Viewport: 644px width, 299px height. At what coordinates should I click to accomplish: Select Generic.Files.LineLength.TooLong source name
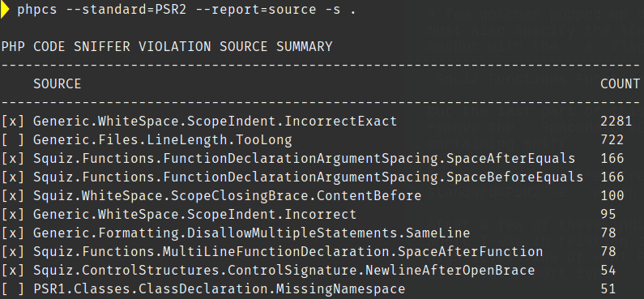tap(163, 140)
